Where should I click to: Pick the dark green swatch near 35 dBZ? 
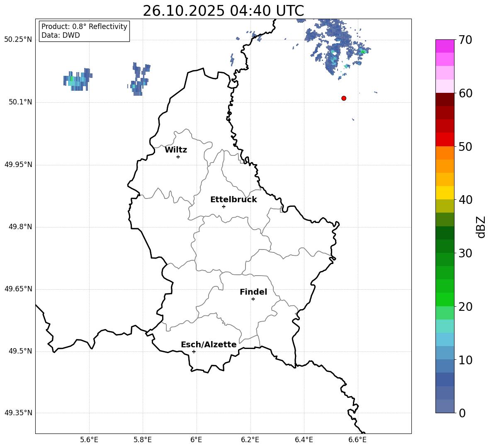(x=445, y=233)
